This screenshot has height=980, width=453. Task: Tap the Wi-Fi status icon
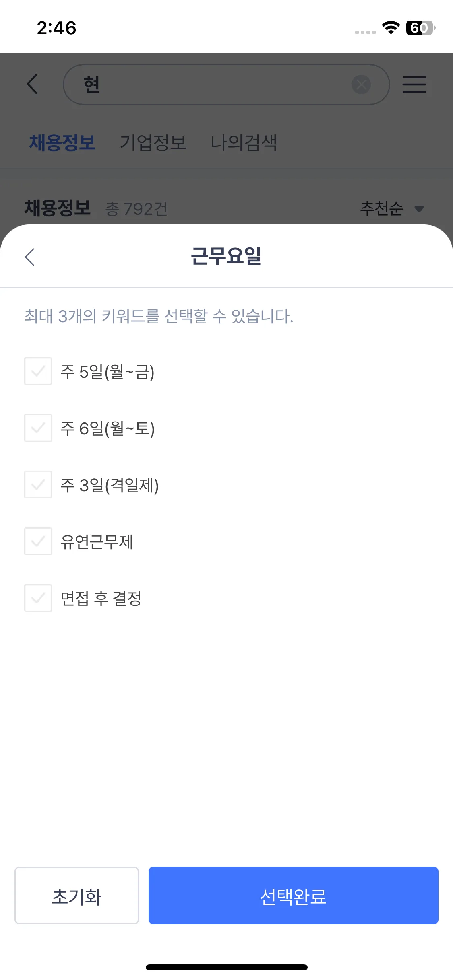coord(390,28)
